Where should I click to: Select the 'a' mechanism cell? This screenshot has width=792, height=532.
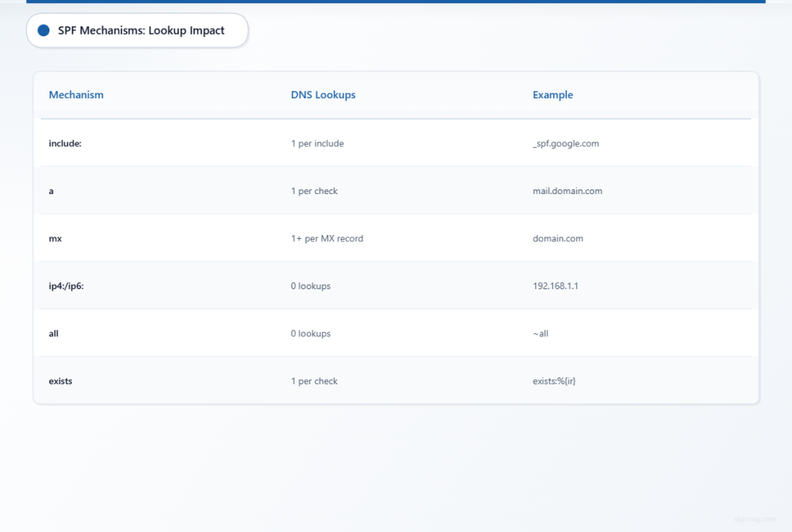[x=51, y=191]
